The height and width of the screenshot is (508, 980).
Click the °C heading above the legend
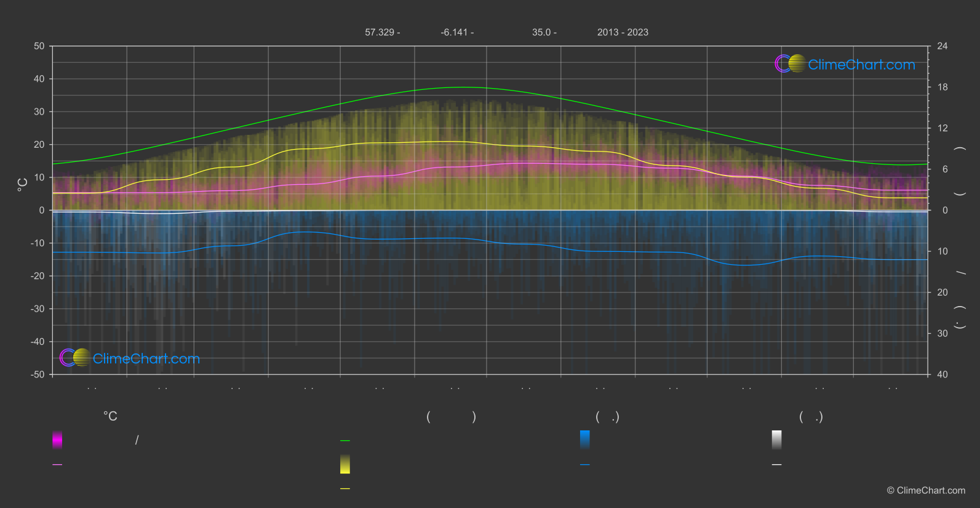[110, 416]
